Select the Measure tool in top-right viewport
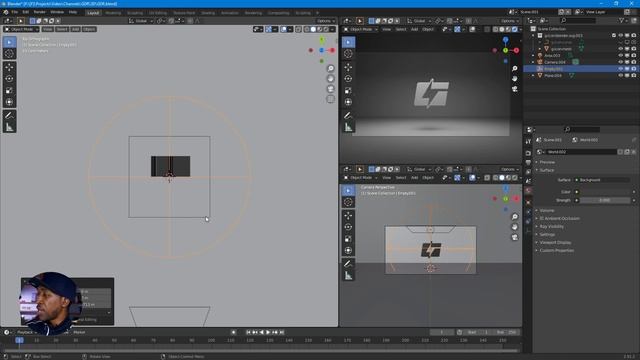This screenshot has height=360, width=640. point(348,127)
